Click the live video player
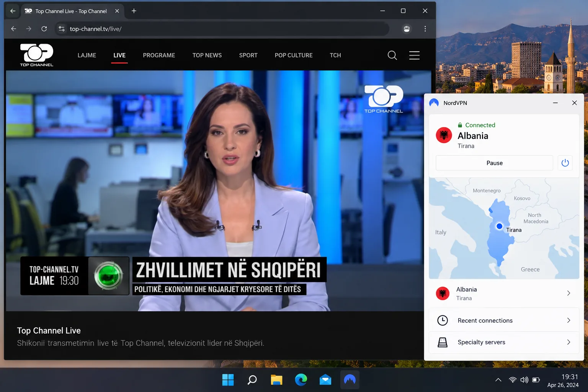 click(x=219, y=191)
